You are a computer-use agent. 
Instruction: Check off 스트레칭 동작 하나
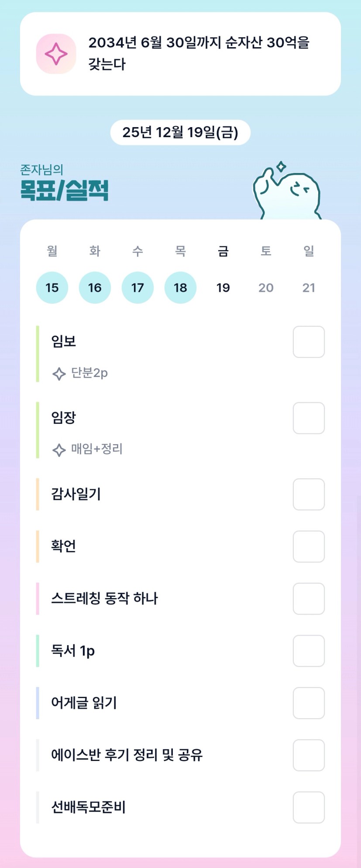point(309,598)
